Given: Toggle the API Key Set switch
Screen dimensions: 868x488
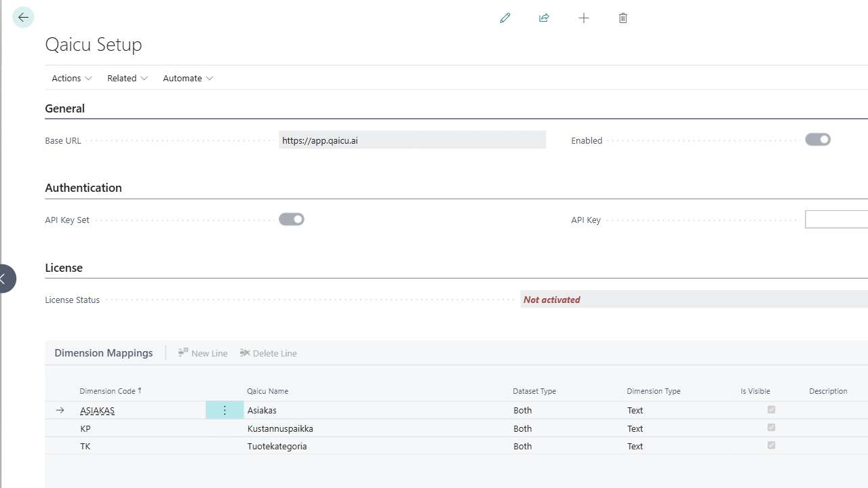Looking at the screenshot, I should click(292, 219).
